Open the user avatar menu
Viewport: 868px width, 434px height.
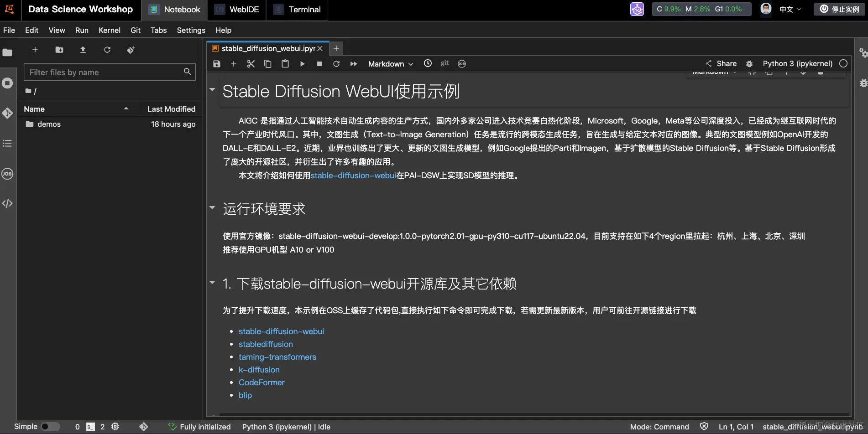pyautogui.click(x=766, y=9)
